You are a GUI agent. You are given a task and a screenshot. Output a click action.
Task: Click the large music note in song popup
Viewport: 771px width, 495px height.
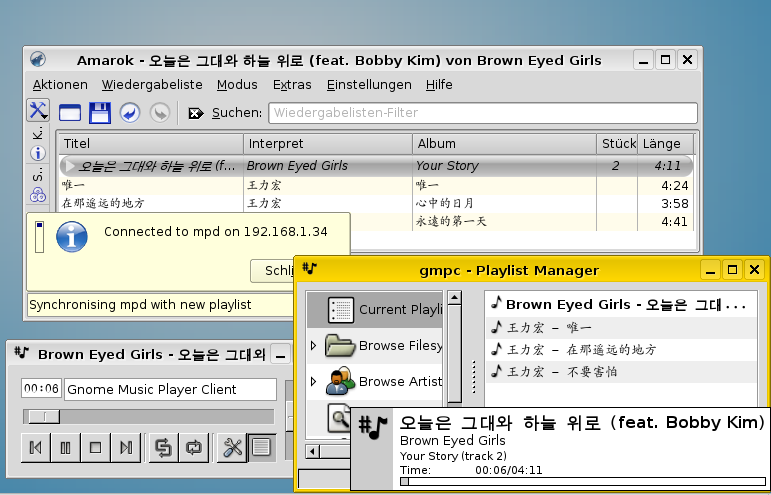(x=373, y=427)
